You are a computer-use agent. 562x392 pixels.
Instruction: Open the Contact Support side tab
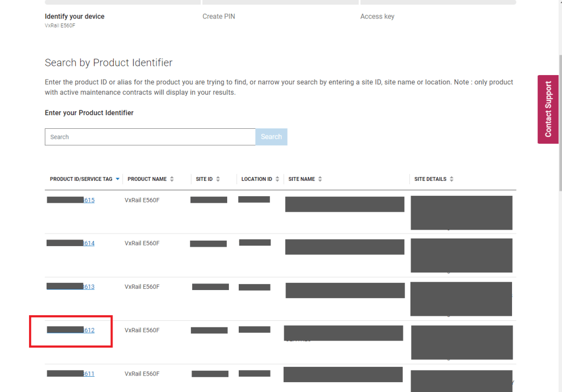tap(548, 109)
